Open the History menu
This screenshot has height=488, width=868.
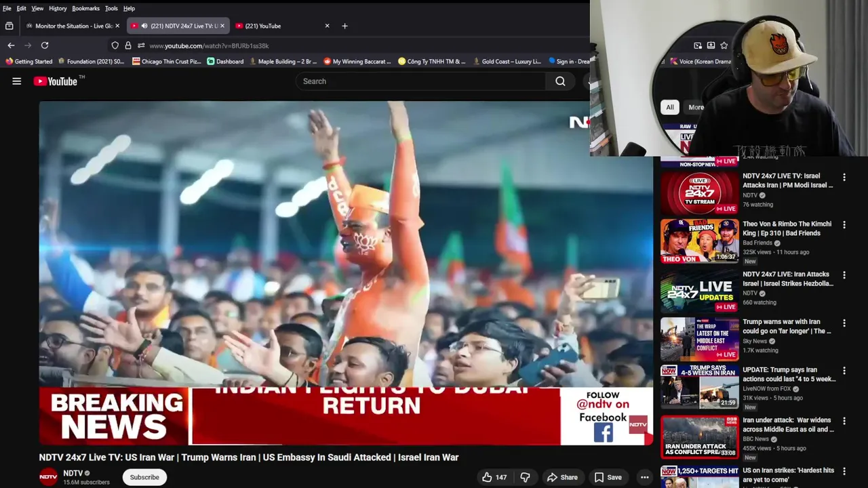coord(58,8)
